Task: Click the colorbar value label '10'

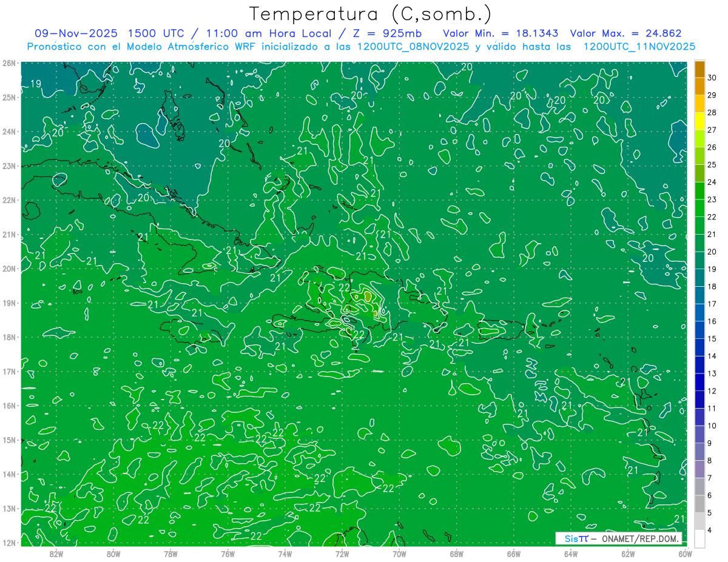Action: pos(712,426)
